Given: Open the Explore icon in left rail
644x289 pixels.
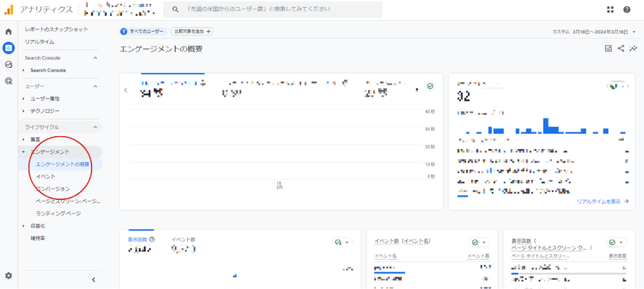Looking at the screenshot, I should tap(8, 65).
